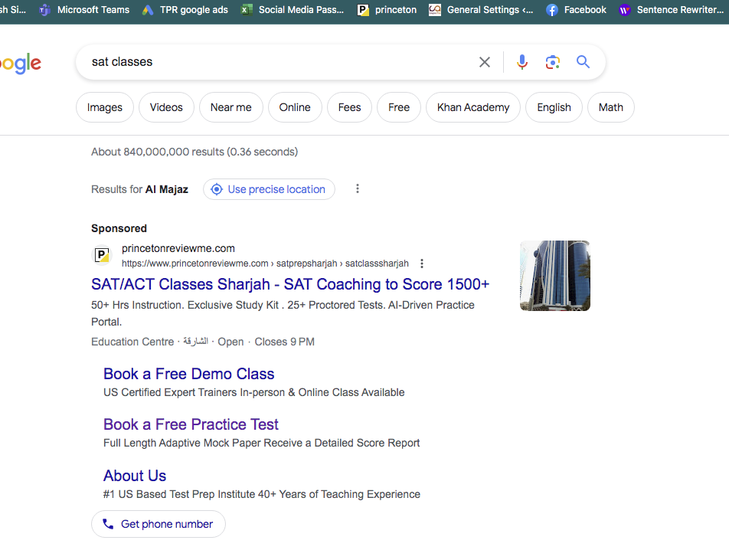Open SAT/ACT Classes Sharjah ad link
This screenshot has height=560, width=729.
coord(290,284)
